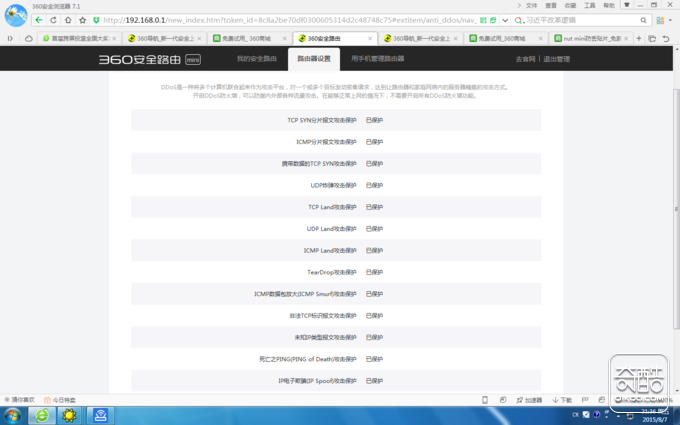Screen dimensions: 680x425
Task: Expand the address bar dropdown arrow
Action: tap(505, 20)
